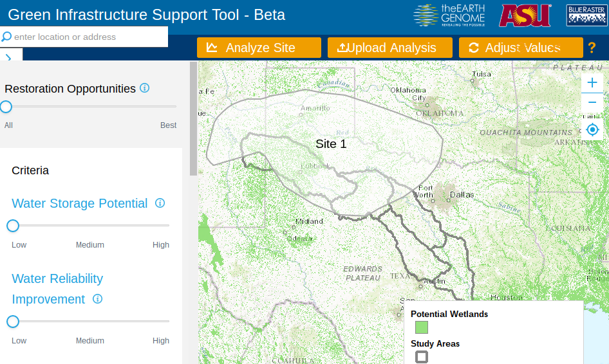This screenshot has width=609, height=364.
Task: Zoom out on the map
Action: point(592,102)
